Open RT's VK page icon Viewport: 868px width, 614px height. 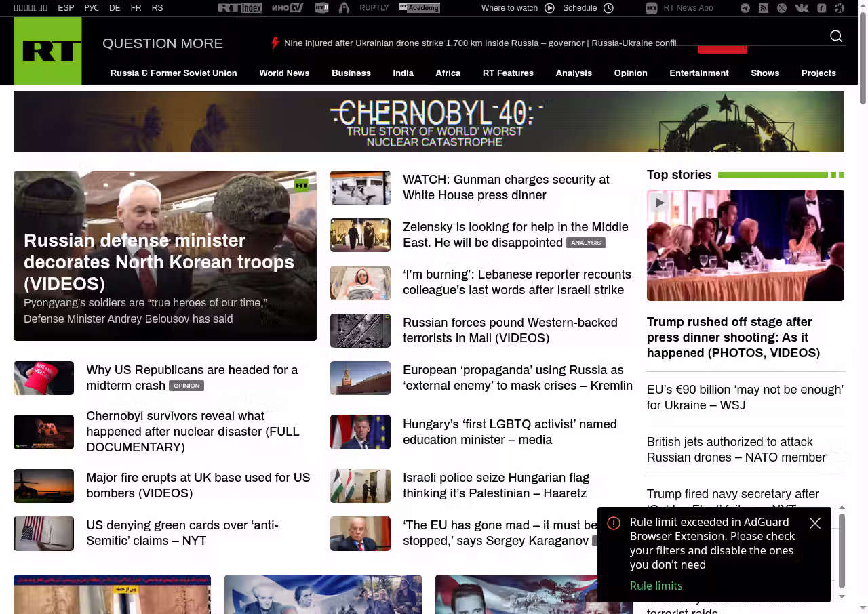pyautogui.click(x=802, y=8)
